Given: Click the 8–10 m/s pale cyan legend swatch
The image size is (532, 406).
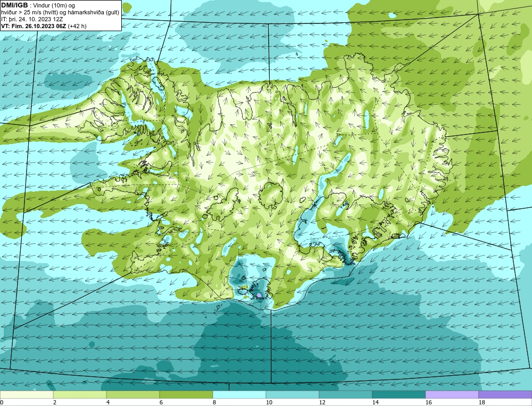Looking at the screenshot, I should [x=239, y=395].
